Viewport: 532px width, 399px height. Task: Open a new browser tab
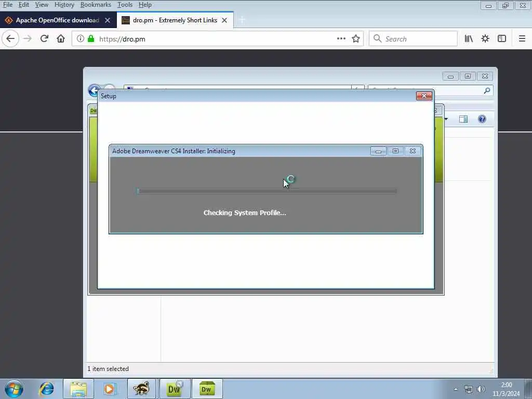(x=242, y=20)
